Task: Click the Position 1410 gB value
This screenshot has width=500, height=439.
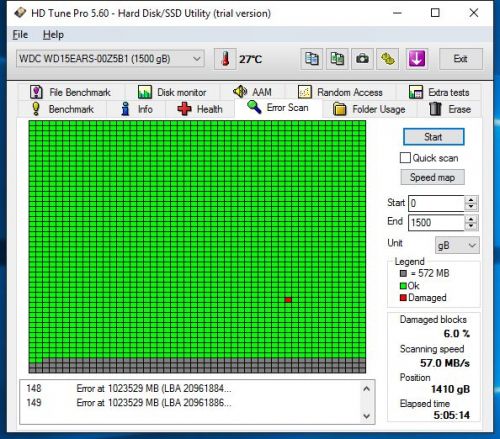Action: 450,389
